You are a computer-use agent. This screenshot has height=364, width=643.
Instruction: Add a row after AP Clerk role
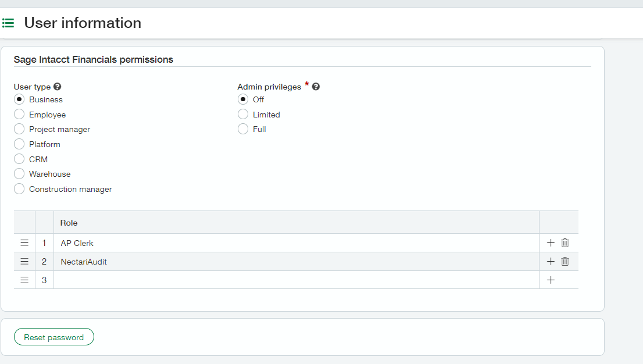click(551, 243)
